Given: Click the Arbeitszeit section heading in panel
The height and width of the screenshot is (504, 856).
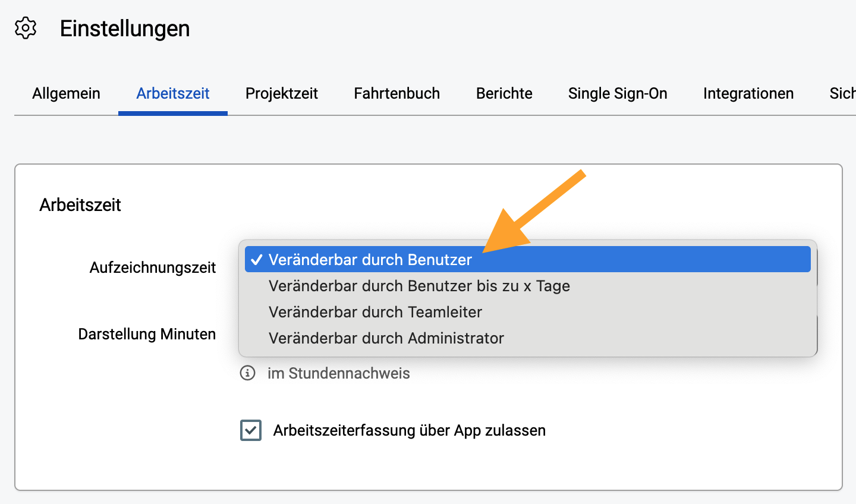Looking at the screenshot, I should pos(80,205).
